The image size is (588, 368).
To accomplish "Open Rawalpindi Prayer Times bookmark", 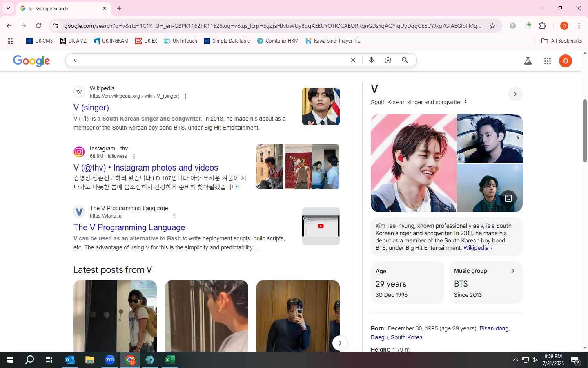I will (334, 41).
